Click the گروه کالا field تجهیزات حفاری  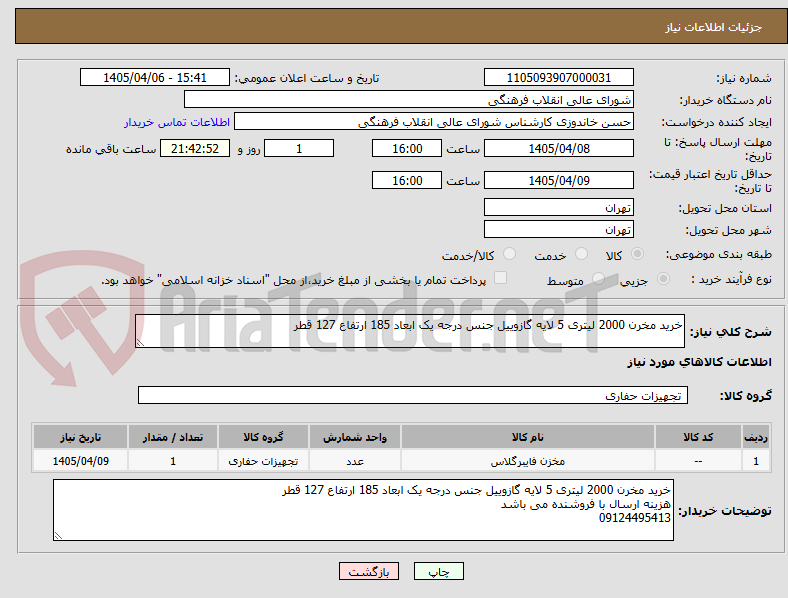click(413, 395)
